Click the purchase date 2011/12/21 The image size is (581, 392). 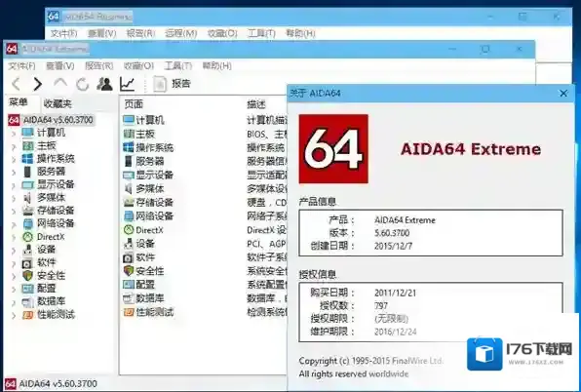point(395,293)
